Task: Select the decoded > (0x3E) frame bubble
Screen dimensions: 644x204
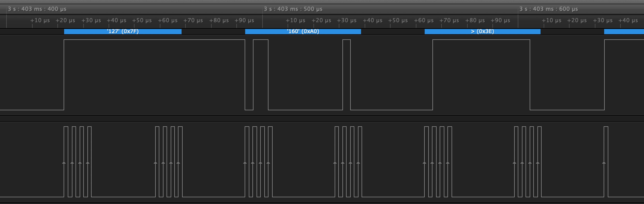Action: click(x=483, y=32)
